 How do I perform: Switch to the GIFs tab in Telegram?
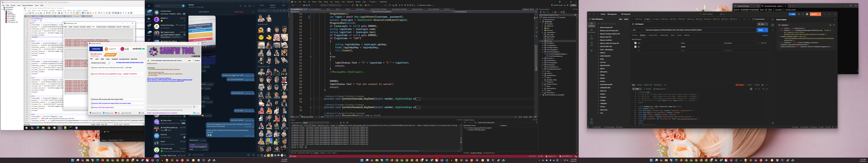tap(284, 5)
